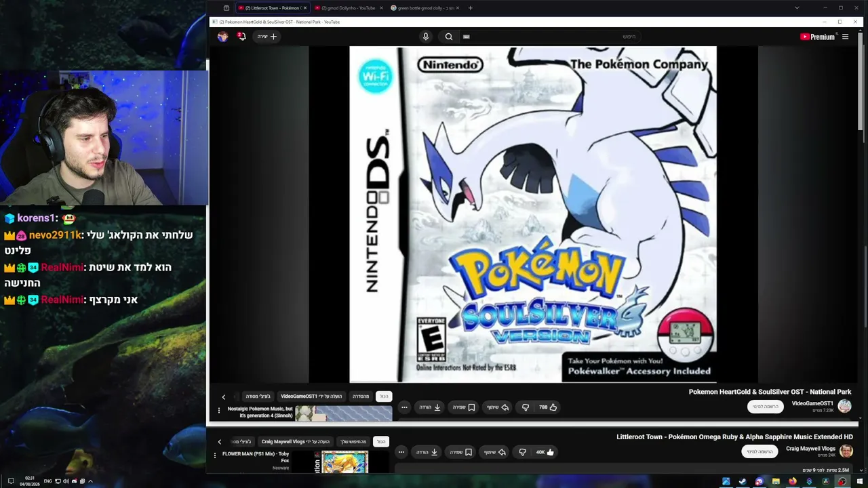Open the taskbar clock showing 02:31
Screen dimensions: 868x488
coord(30,481)
